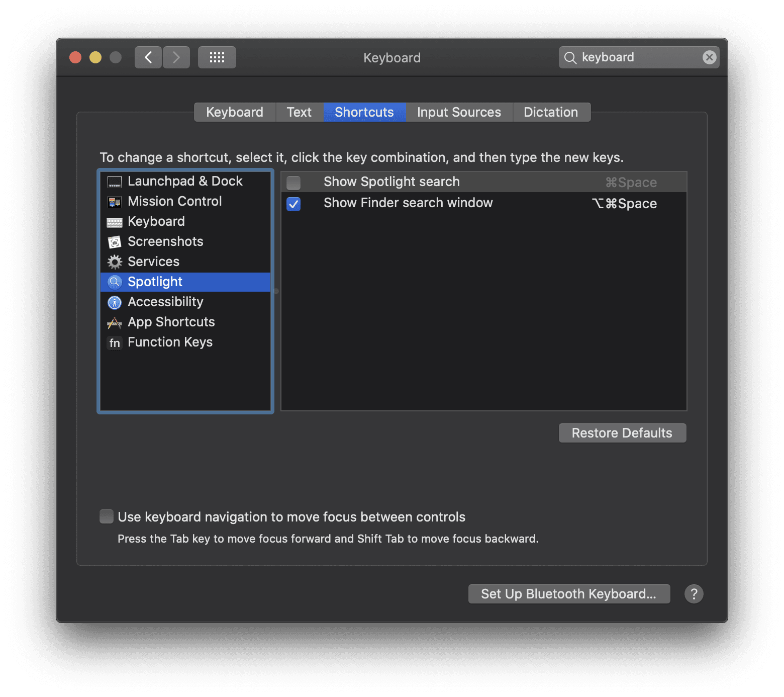Image resolution: width=784 pixels, height=697 pixels.
Task: Clear the search field text
Action: (x=709, y=57)
